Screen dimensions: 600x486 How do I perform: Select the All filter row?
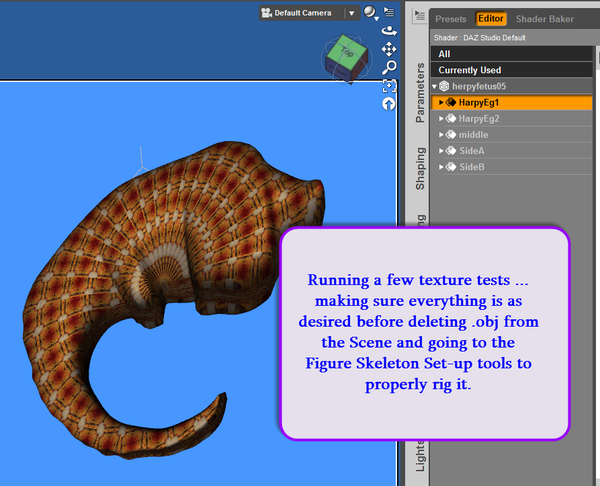(512, 54)
